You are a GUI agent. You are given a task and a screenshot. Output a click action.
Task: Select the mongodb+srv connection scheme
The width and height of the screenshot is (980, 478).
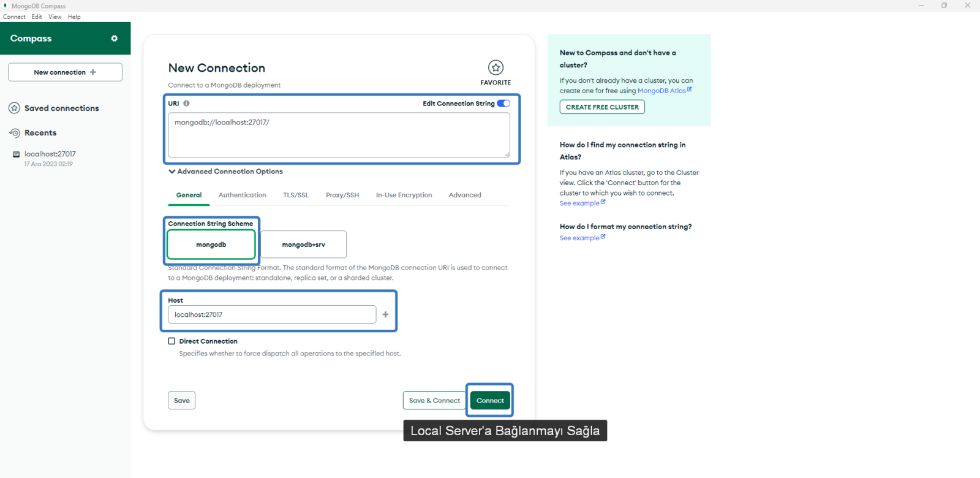click(x=303, y=245)
